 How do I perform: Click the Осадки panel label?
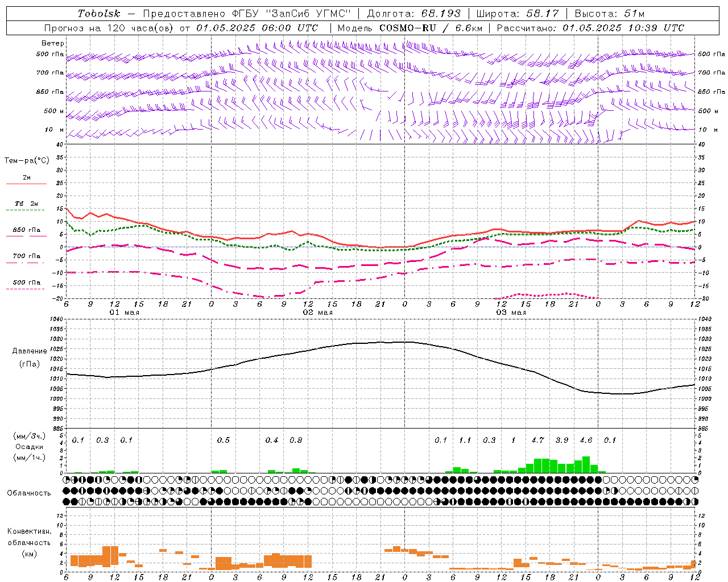tap(29, 447)
